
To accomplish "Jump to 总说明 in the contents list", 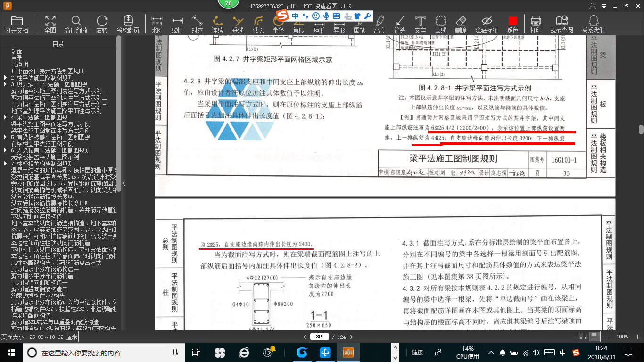I will 20,65.
